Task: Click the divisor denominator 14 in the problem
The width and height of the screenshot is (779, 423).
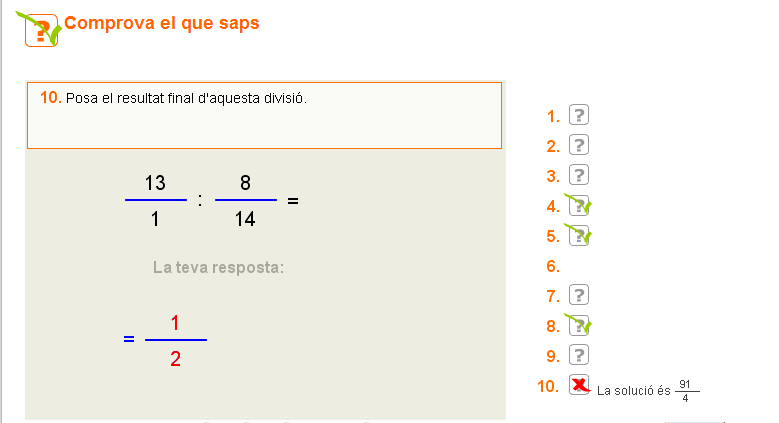Action: click(245, 219)
